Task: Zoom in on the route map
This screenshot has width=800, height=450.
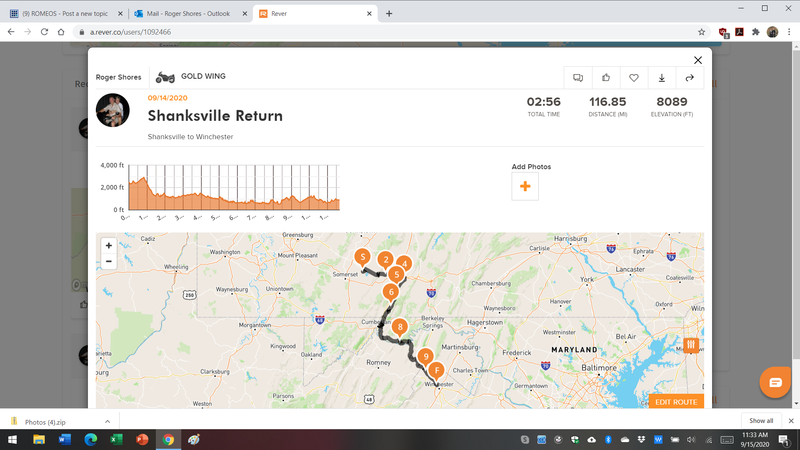Action: 109,245
